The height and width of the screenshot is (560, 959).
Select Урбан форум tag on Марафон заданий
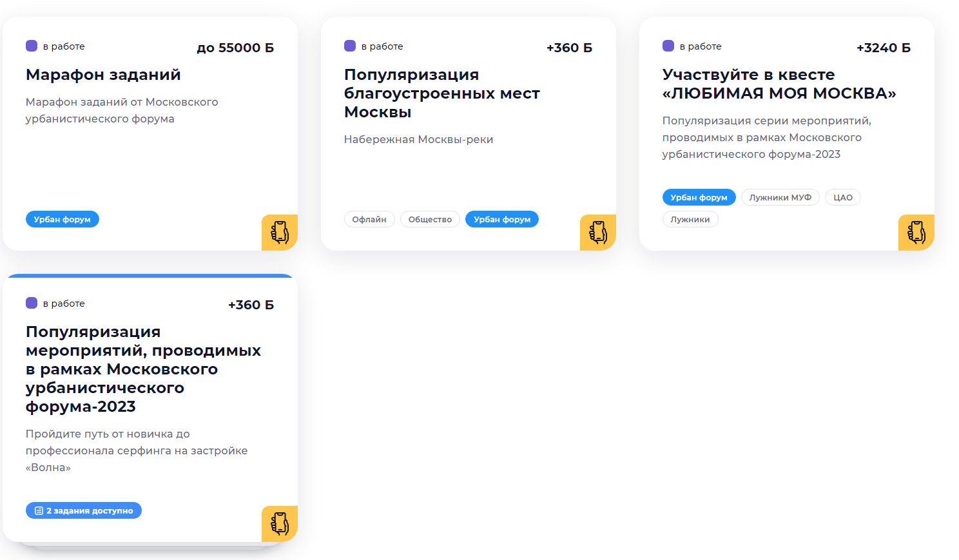point(63,219)
